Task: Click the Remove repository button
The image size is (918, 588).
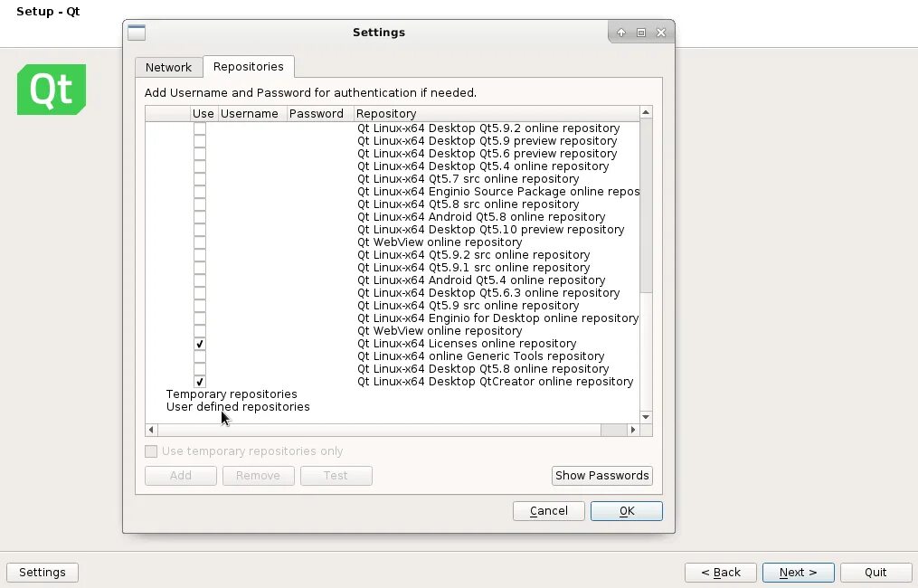Action: [258, 476]
